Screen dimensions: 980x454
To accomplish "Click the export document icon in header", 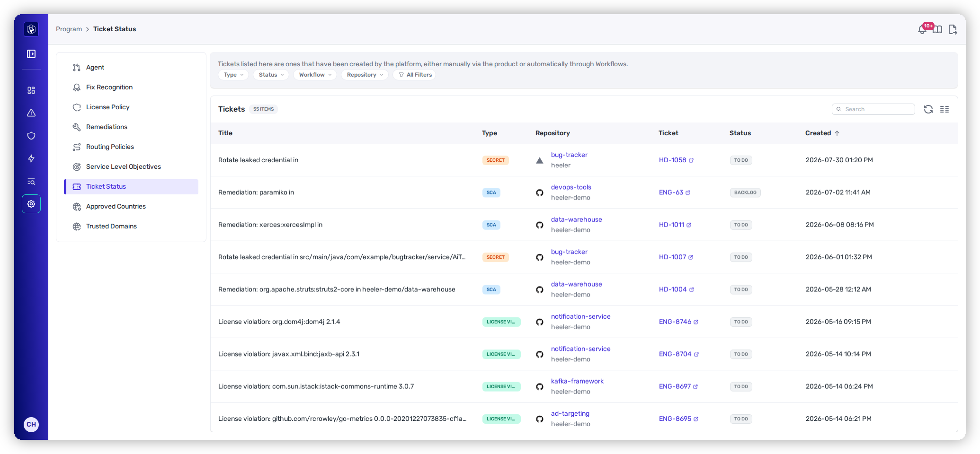I will [x=953, y=29].
